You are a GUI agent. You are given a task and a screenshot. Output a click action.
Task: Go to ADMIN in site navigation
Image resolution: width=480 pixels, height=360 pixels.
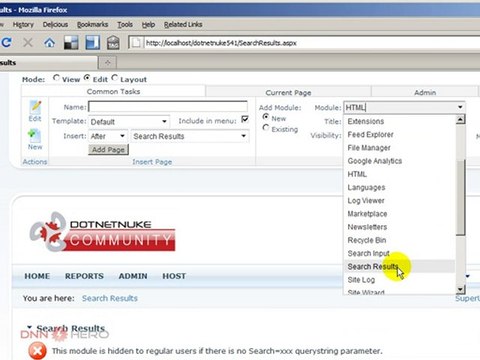[x=133, y=276]
